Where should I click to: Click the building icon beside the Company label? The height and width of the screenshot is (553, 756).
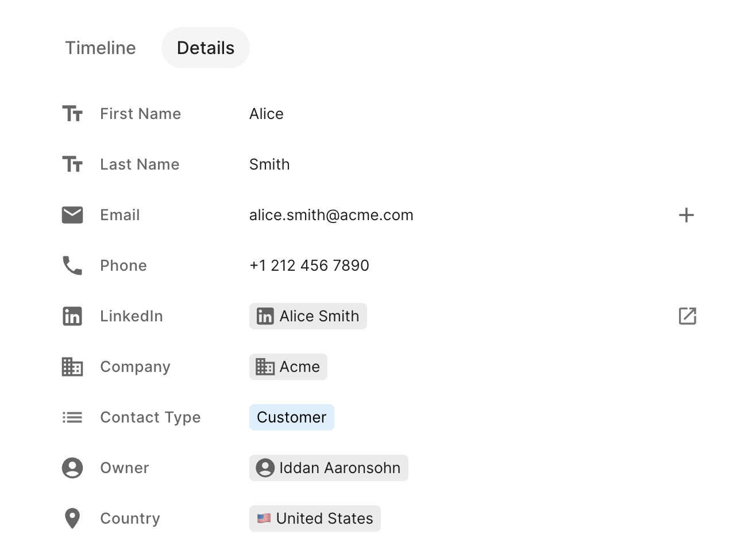pyautogui.click(x=72, y=367)
